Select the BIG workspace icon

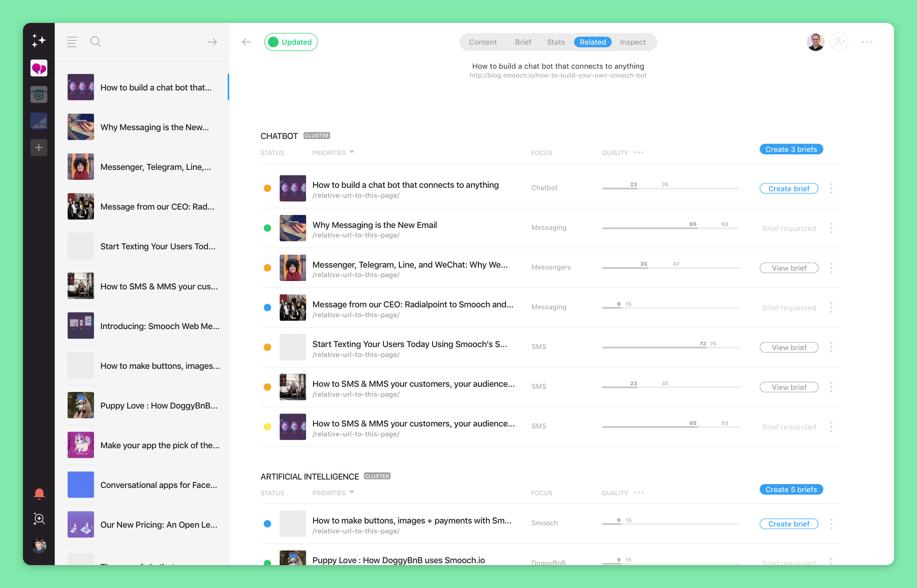click(x=39, y=121)
